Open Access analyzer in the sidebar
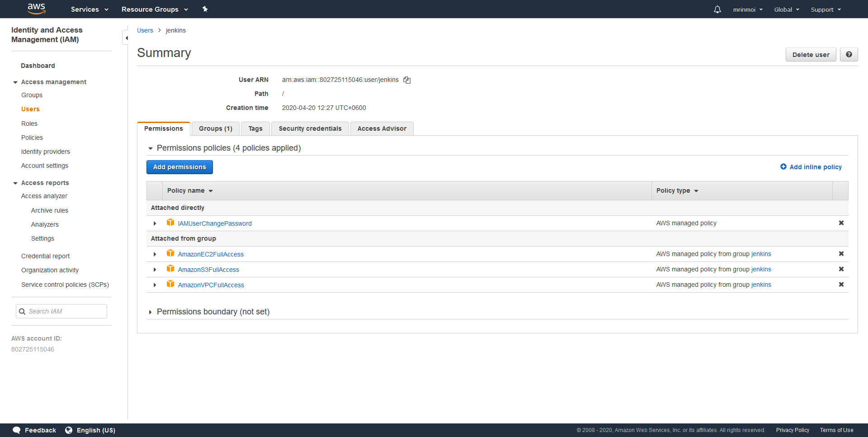Viewport: 868px width, 437px height. tap(44, 196)
